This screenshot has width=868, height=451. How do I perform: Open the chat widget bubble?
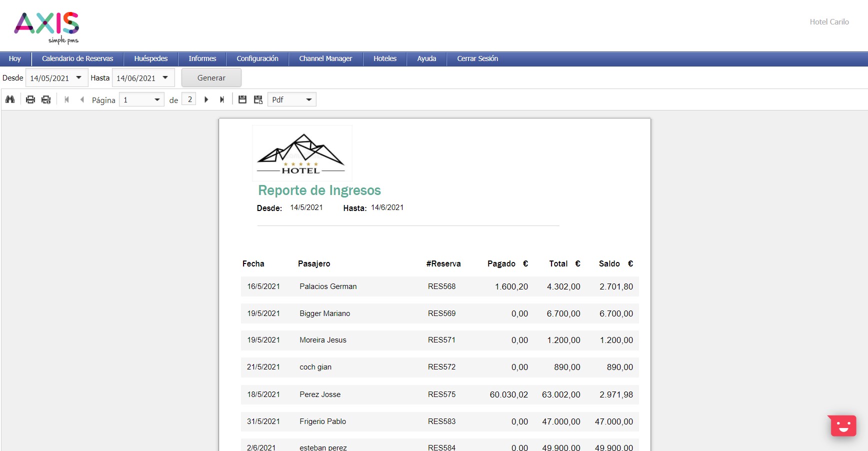(843, 425)
